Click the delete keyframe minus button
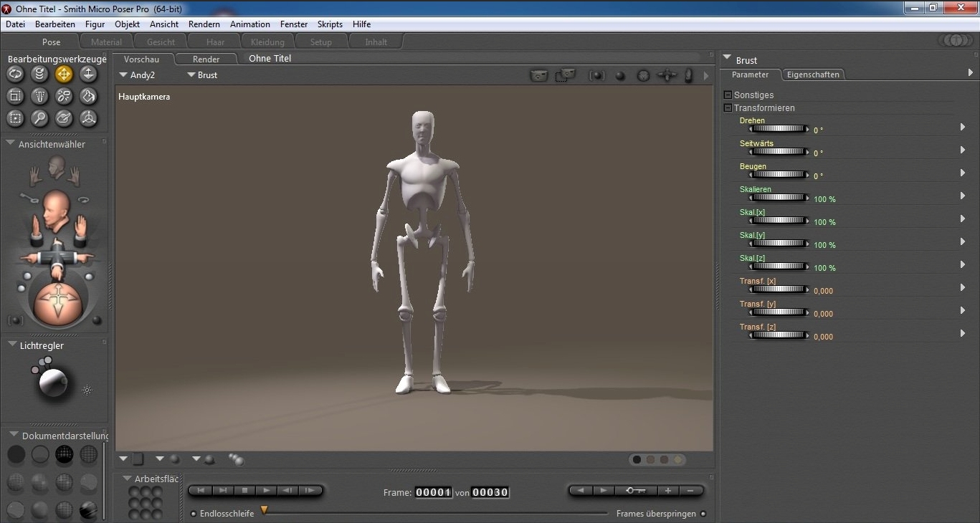This screenshot has height=523, width=980. point(690,491)
